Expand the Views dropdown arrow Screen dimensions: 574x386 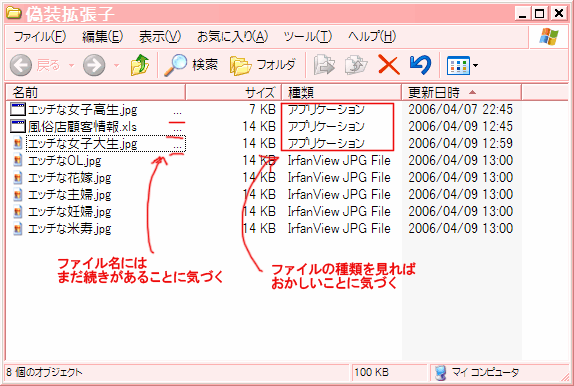pos(475,66)
